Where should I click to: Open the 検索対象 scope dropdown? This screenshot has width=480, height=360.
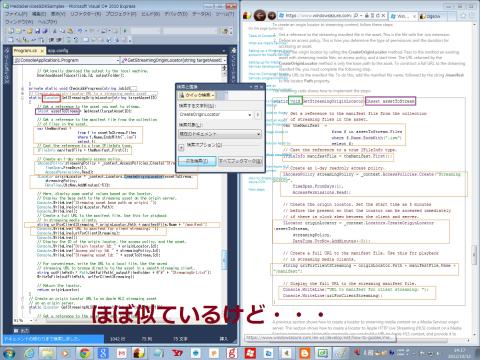pyautogui.click(x=220, y=134)
